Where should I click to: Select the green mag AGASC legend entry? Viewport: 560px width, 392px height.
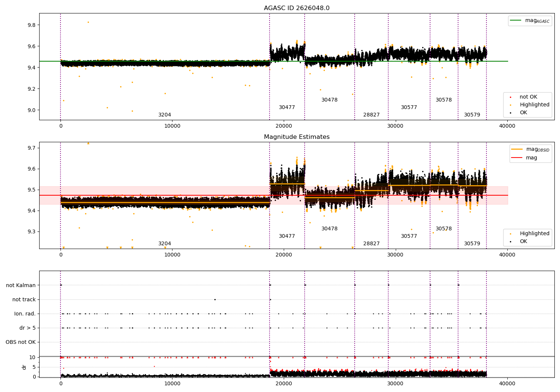tap(530, 21)
